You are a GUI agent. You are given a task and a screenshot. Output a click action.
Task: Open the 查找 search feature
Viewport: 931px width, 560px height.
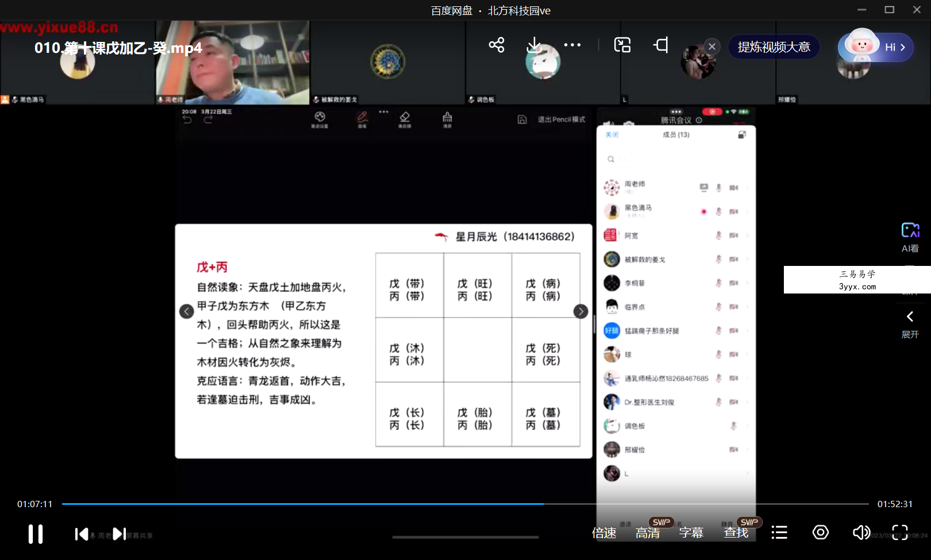pos(736,533)
